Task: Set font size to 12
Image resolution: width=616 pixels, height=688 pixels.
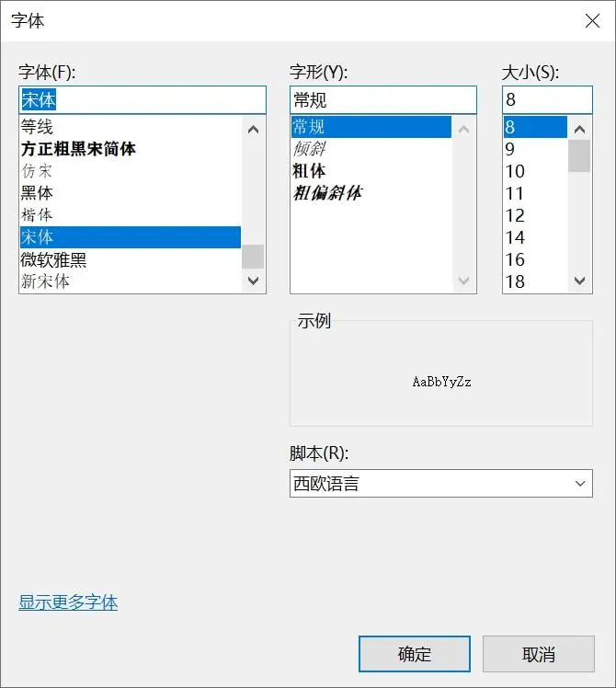Action: click(515, 215)
